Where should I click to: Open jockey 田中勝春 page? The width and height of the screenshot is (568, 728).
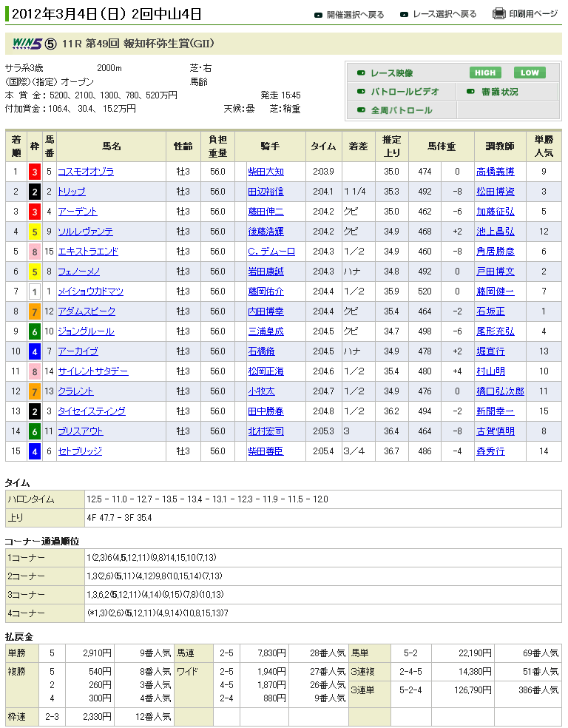pyautogui.click(x=266, y=411)
